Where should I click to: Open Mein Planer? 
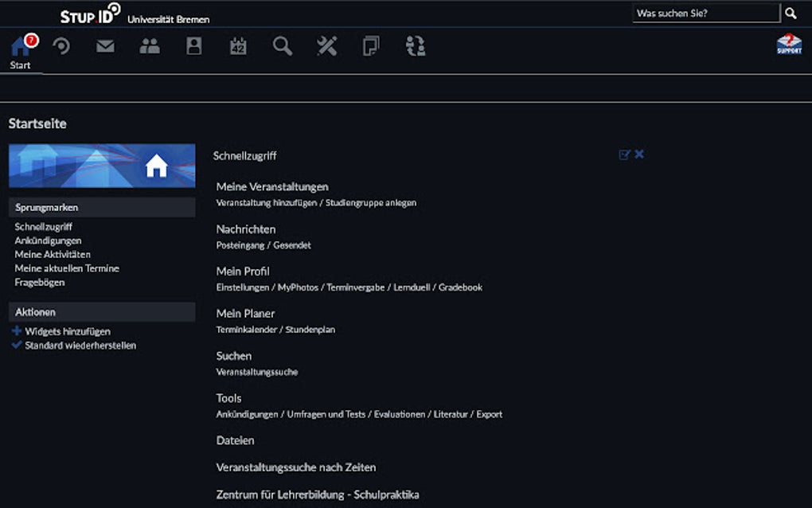click(x=245, y=314)
